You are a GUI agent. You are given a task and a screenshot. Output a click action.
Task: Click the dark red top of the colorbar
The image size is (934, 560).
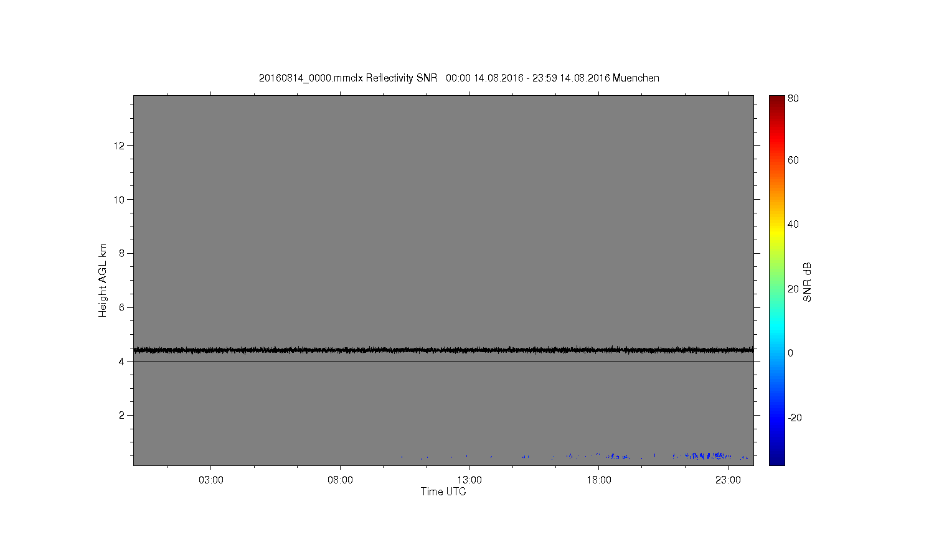point(776,101)
